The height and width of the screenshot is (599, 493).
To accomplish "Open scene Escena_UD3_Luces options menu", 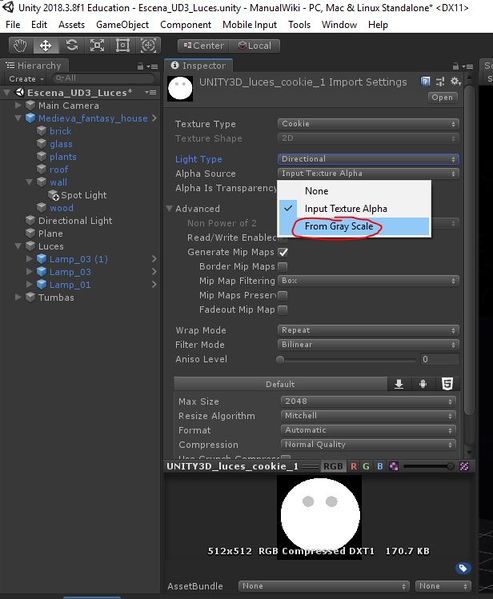I will (150, 92).
